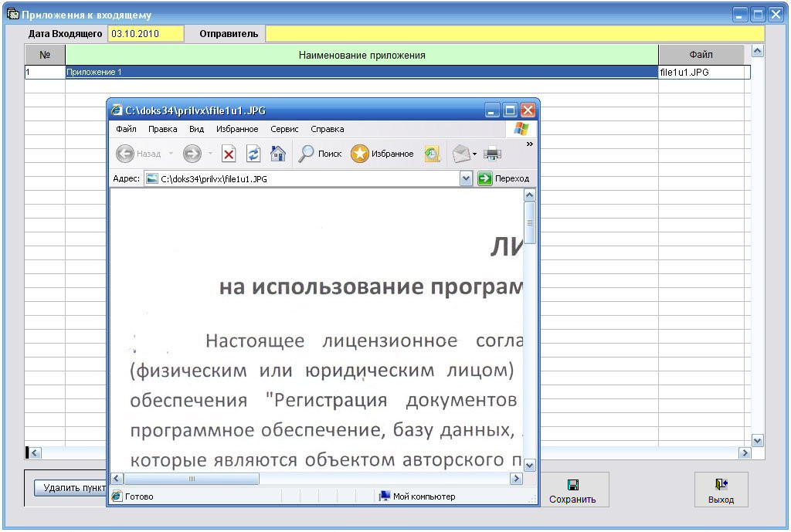The width and height of the screenshot is (791, 532).
Task: Click the Отправитель yellow field
Action: point(515,34)
